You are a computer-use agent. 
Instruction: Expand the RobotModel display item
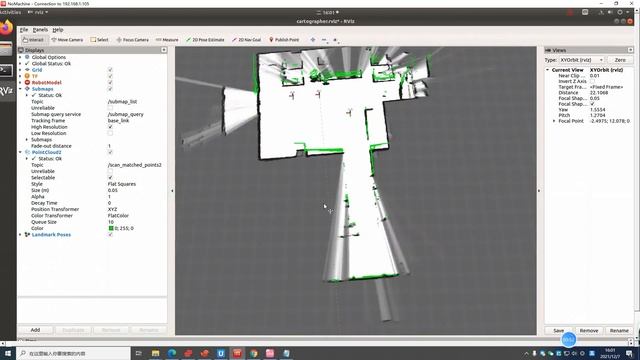(20, 82)
